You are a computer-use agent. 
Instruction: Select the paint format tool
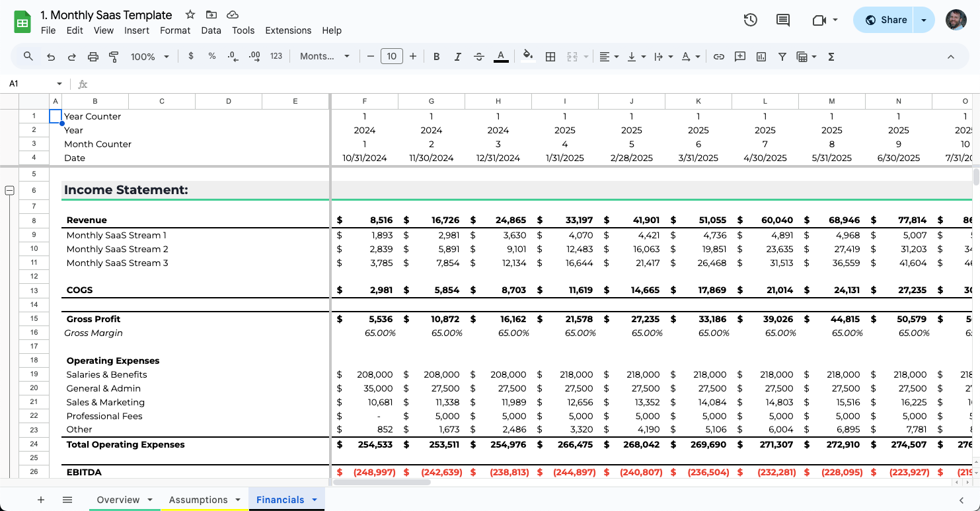[114, 57]
